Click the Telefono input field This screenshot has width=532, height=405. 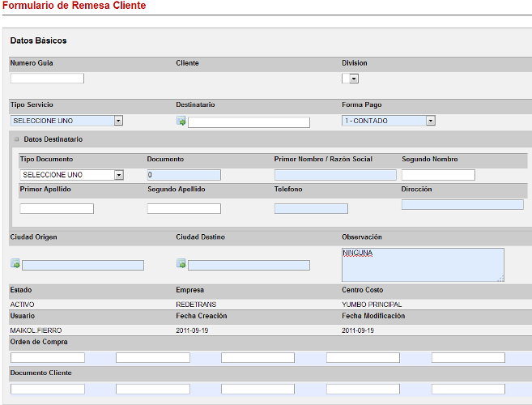point(311,209)
